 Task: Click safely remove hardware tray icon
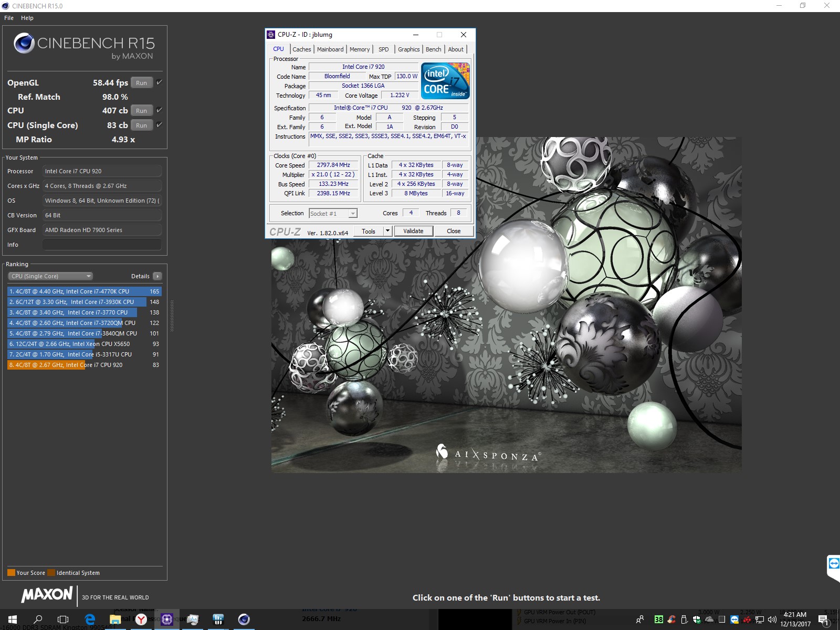pos(684,619)
